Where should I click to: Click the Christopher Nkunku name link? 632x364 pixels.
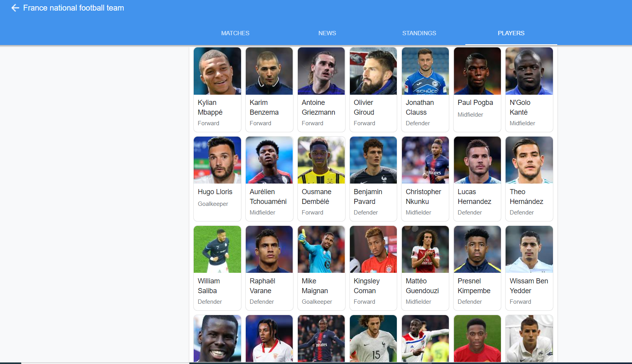(423, 196)
